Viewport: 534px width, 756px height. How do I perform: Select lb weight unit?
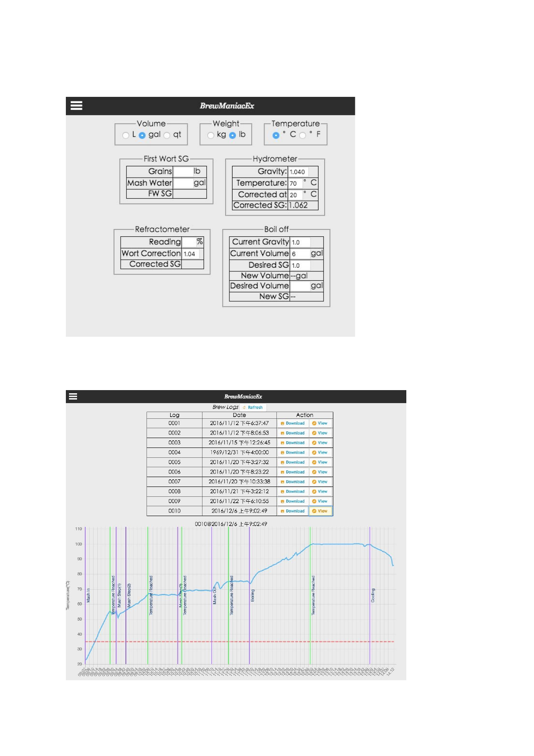click(x=232, y=135)
